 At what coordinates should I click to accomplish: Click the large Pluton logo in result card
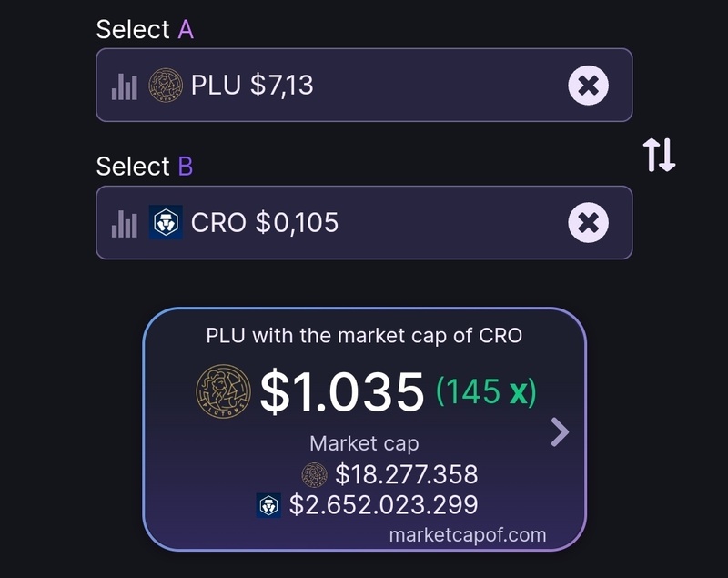(x=223, y=391)
